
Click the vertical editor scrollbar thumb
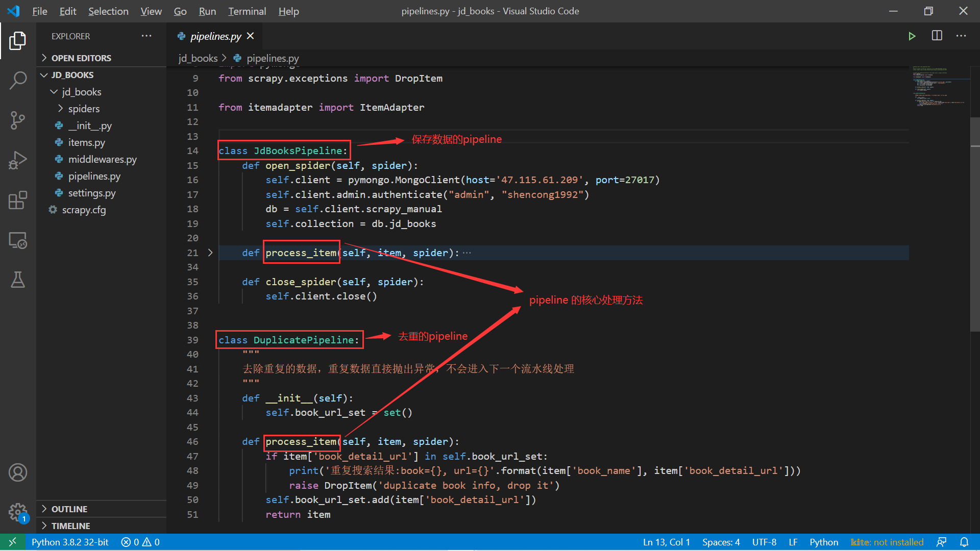(975, 224)
